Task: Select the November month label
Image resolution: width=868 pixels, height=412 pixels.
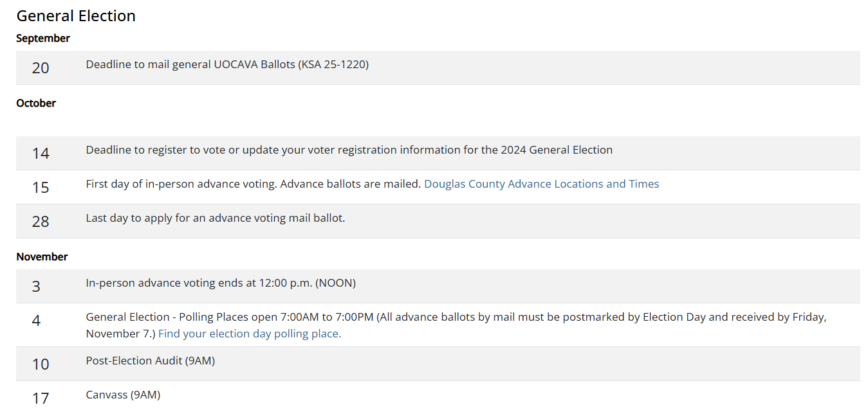Action: (x=42, y=257)
